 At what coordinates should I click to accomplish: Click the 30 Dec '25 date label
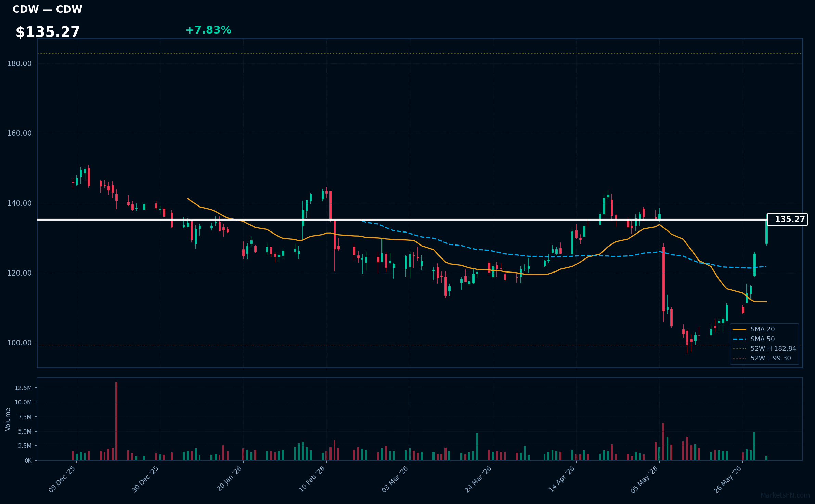pyautogui.click(x=145, y=479)
